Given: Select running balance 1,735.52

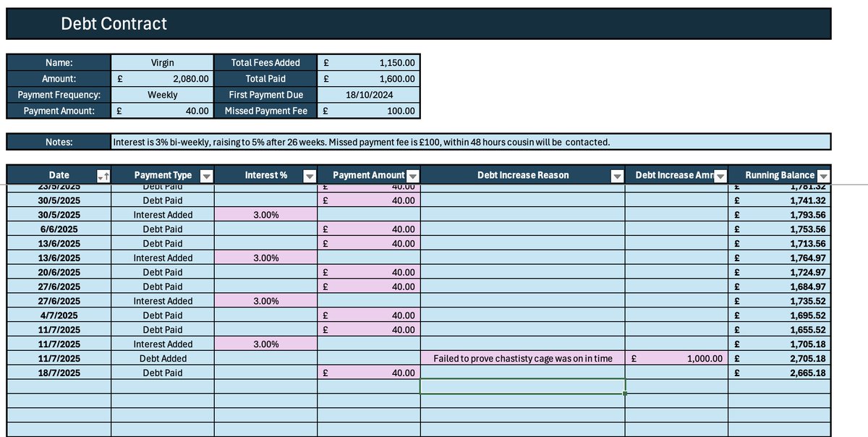Looking at the screenshot, I should (x=779, y=301).
